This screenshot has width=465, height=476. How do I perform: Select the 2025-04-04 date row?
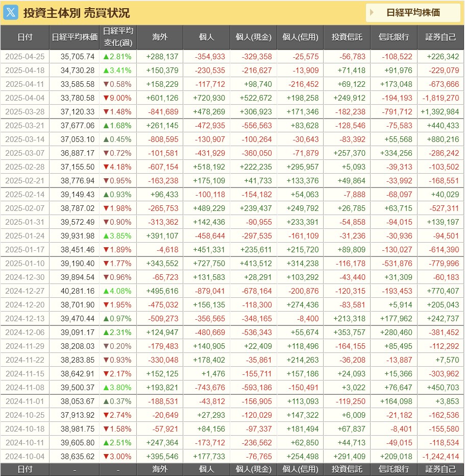point(25,98)
